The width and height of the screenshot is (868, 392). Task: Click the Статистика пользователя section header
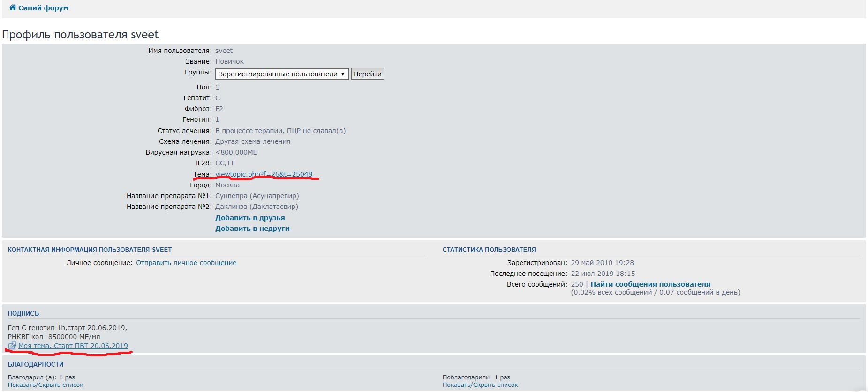click(489, 250)
